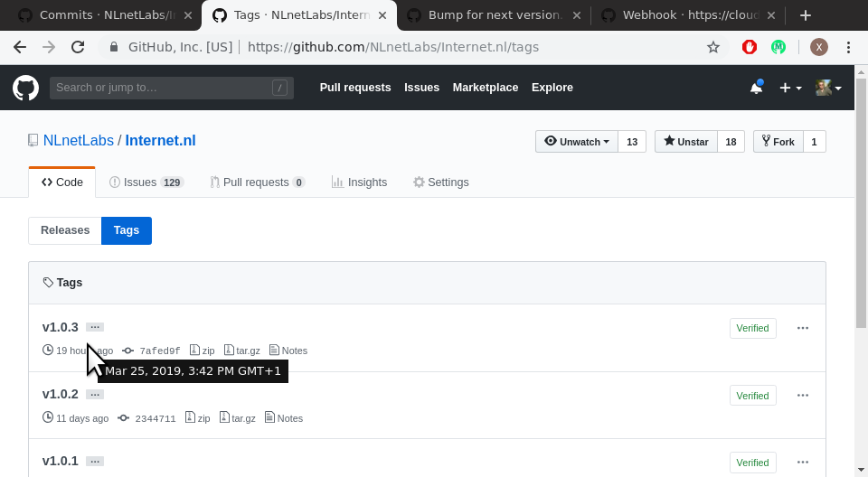Viewport: 868px width, 477px height.
Task: Click the red adblock extension icon
Action: 750,48
